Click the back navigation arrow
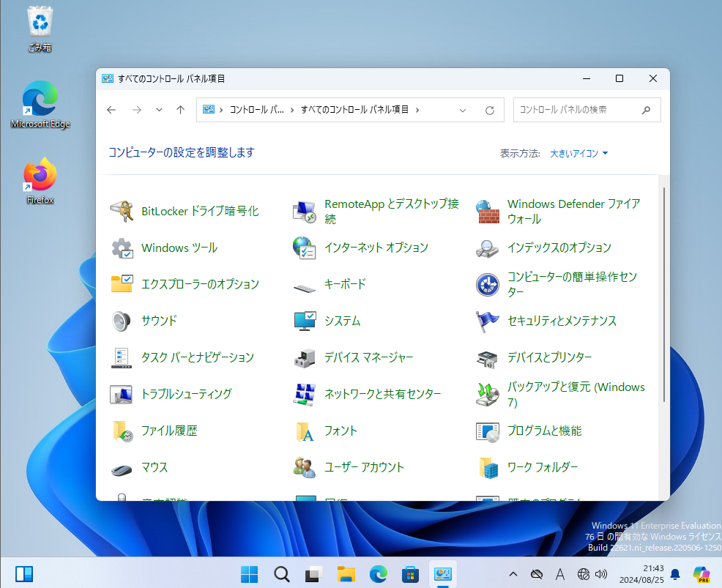This screenshot has width=722, height=588. click(111, 110)
